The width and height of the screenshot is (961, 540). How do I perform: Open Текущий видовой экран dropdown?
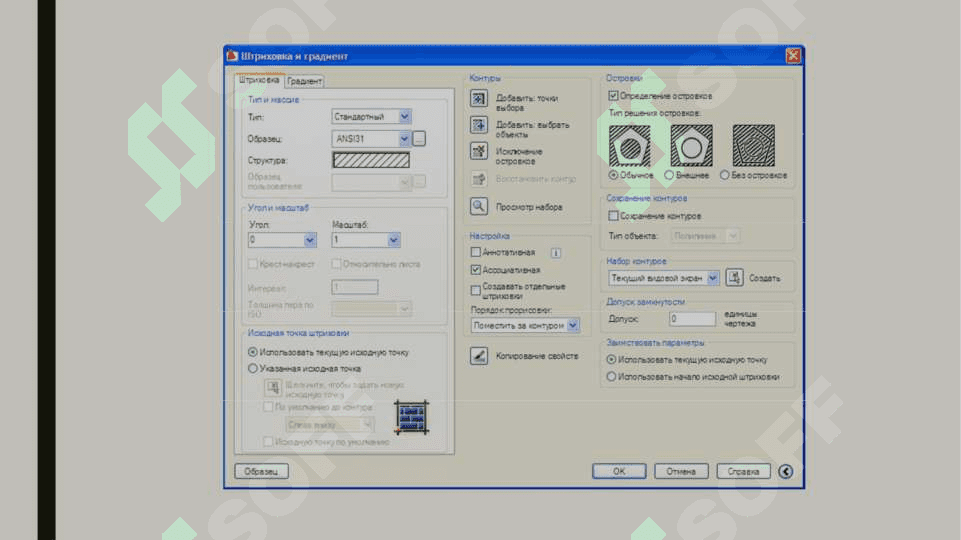coord(663,278)
